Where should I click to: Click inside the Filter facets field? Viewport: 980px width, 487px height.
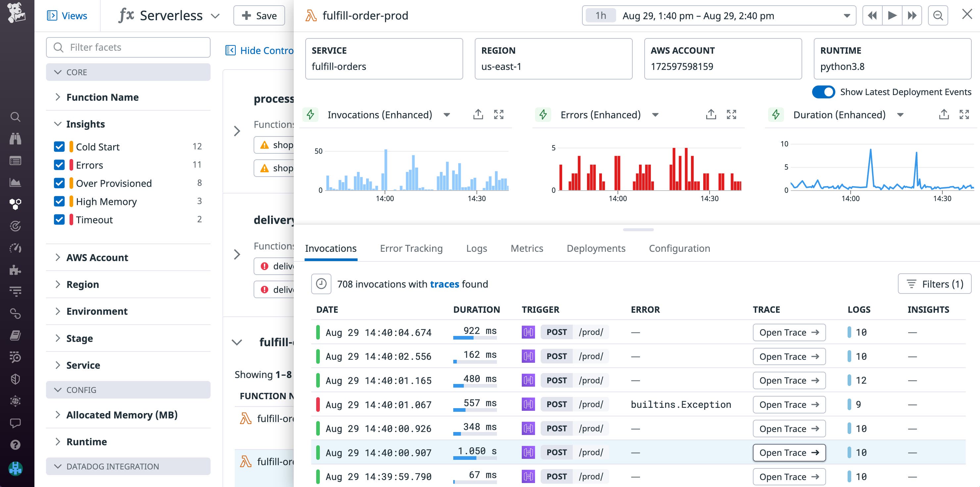point(128,47)
